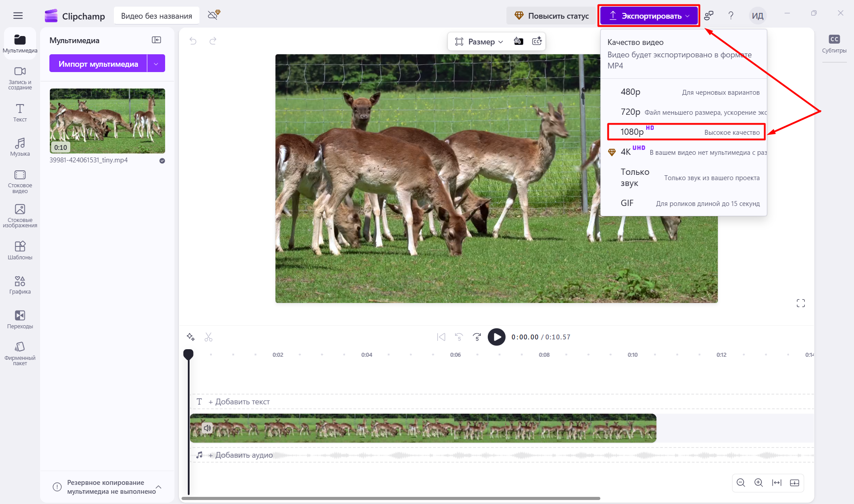Enter fullscreen preview mode
The height and width of the screenshot is (504, 854).
[x=801, y=303]
